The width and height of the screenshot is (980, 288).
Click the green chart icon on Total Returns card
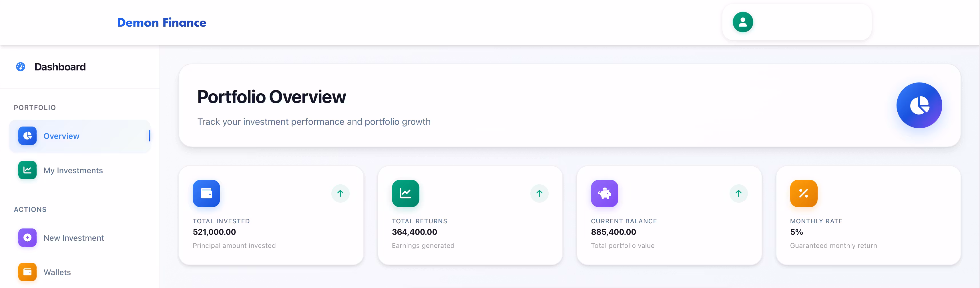pos(405,193)
